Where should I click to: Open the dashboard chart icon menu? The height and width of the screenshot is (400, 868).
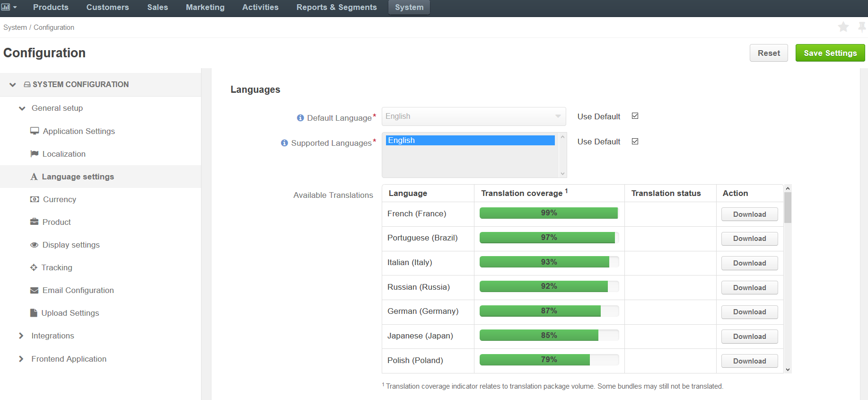point(9,7)
